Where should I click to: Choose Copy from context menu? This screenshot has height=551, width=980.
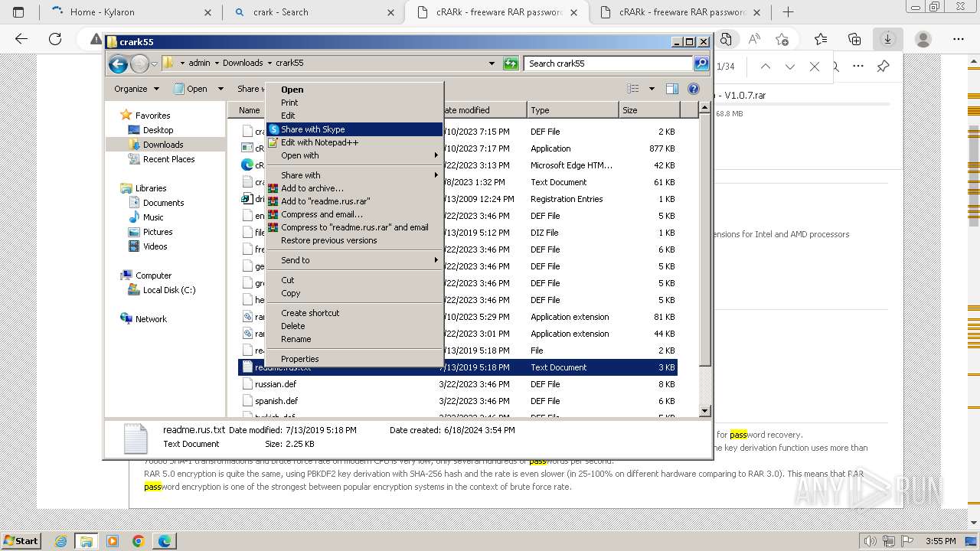click(x=354, y=293)
